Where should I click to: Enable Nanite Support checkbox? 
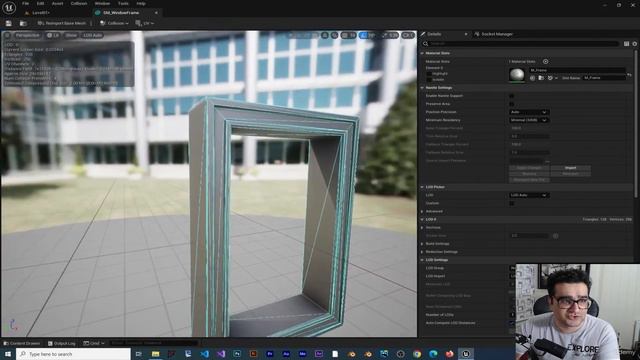(511, 96)
